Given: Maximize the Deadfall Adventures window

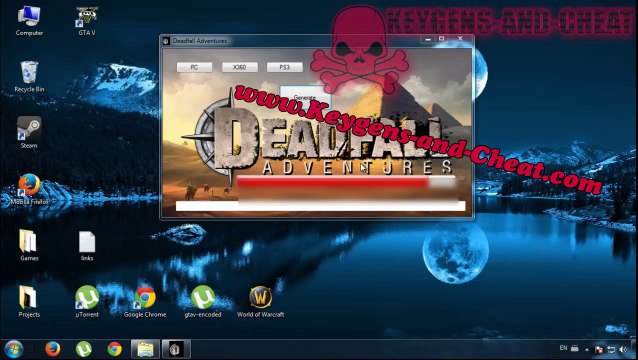Looking at the screenshot, I should [442, 39].
